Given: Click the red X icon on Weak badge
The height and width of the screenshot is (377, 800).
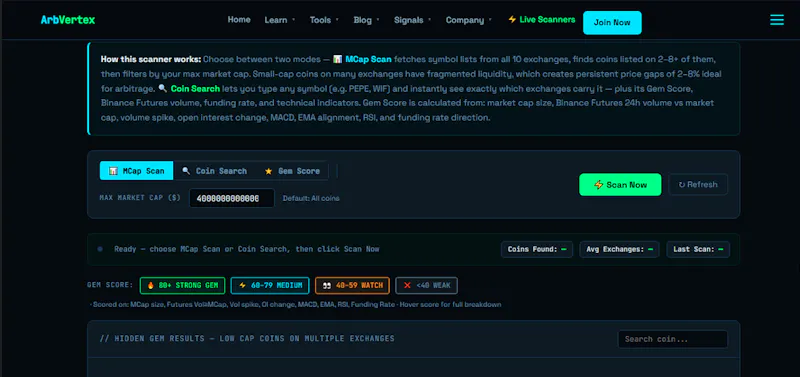Looking at the screenshot, I should coord(407,285).
